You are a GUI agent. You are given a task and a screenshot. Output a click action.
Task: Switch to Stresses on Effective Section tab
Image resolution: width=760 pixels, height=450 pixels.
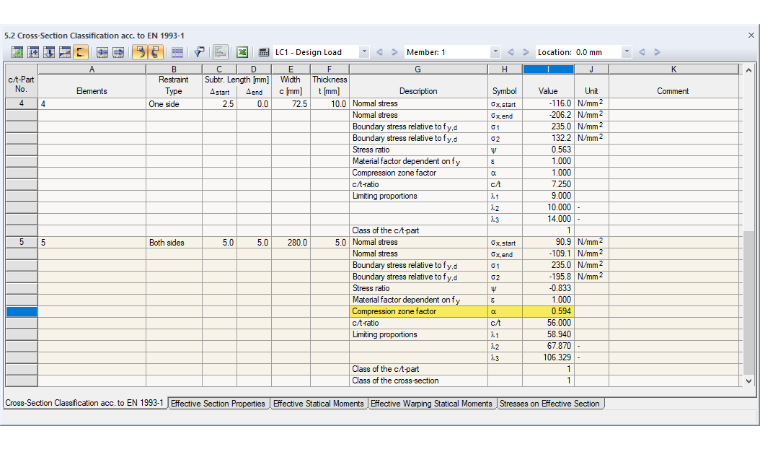click(x=550, y=403)
